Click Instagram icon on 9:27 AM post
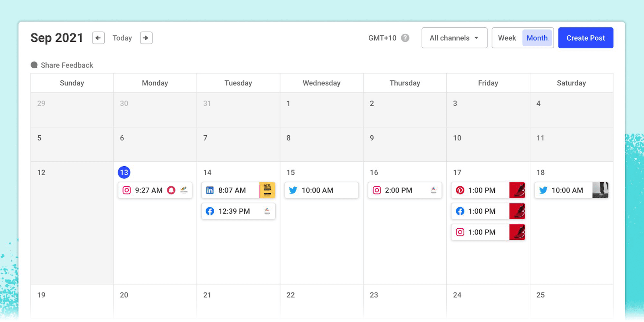Screen dimensions: 644x322 (x=127, y=190)
